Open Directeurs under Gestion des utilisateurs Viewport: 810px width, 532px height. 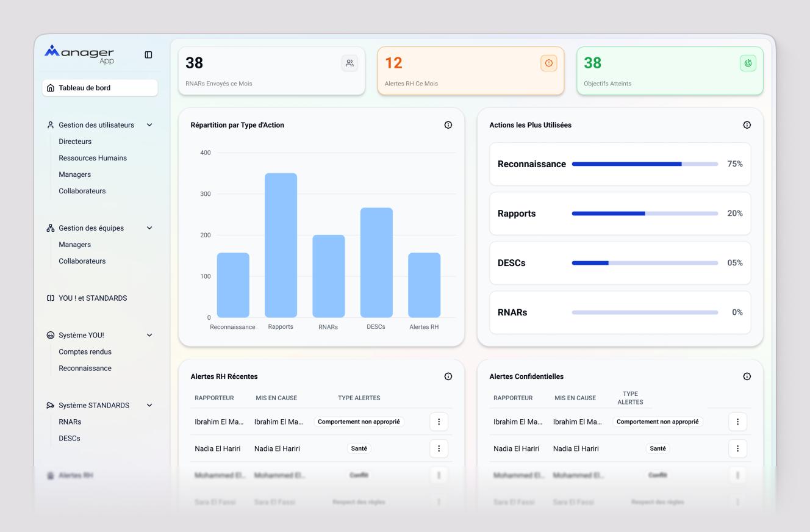point(75,142)
